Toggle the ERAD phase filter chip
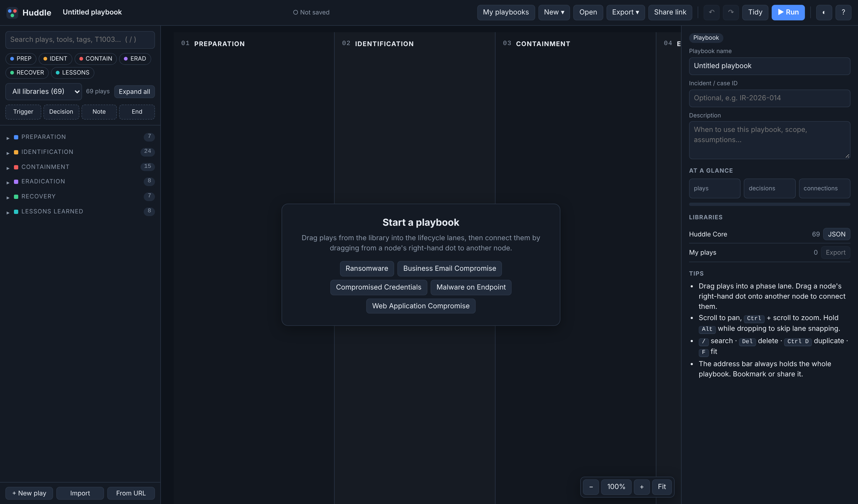The width and height of the screenshot is (858, 504). click(135, 59)
